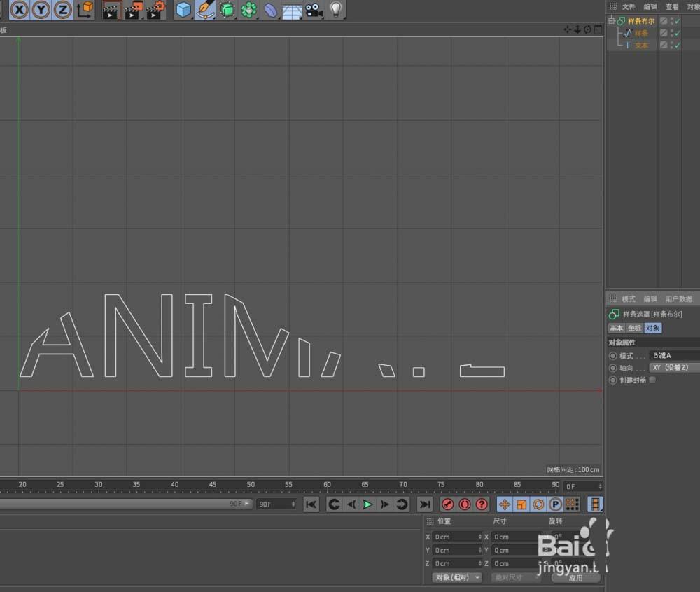The height and width of the screenshot is (592, 700).
Task: Add a Light using the bulb icon
Action: pyautogui.click(x=336, y=10)
